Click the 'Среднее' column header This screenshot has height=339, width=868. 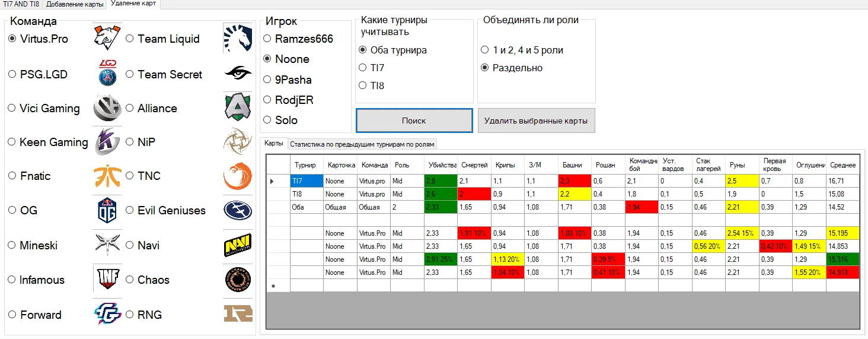[x=843, y=165]
